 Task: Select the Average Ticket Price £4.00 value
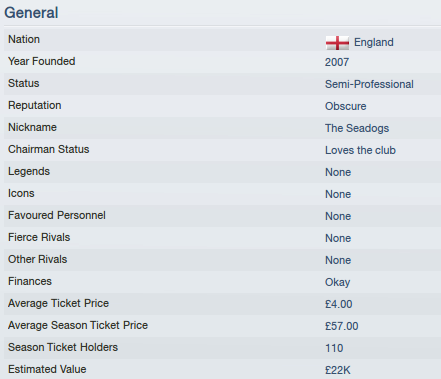pyautogui.click(x=339, y=304)
